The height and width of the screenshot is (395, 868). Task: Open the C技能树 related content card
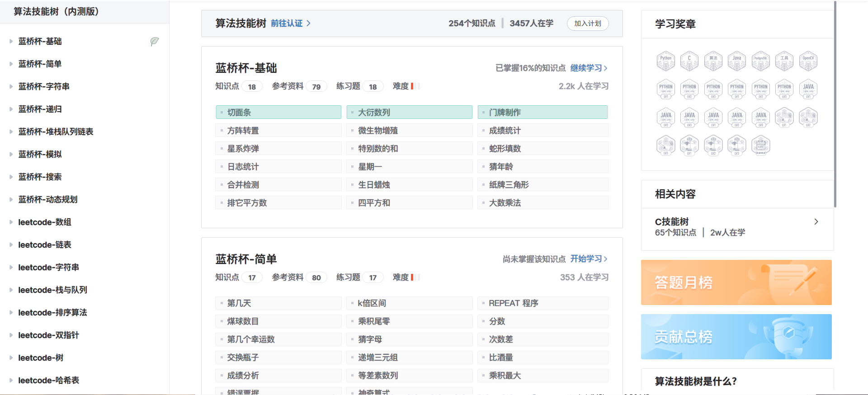click(737, 227)
